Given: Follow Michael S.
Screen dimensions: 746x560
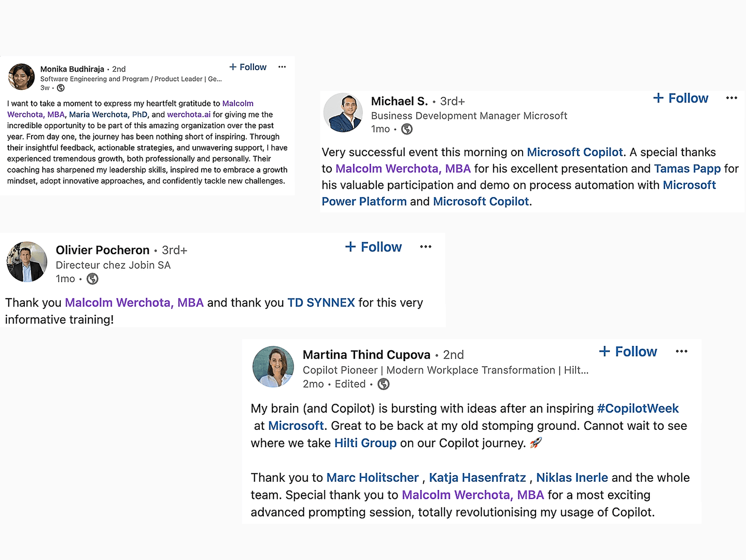Looking at the screenshot, I should (x=680, y=98).
